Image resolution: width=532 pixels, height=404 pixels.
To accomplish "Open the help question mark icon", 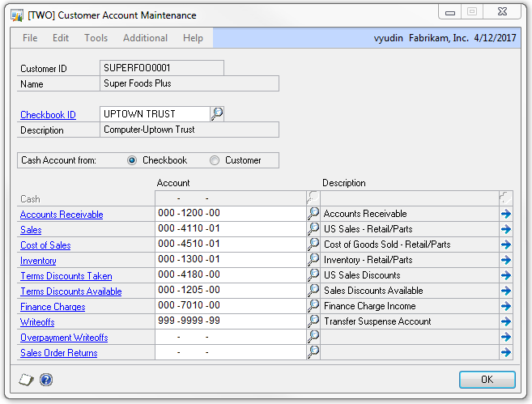I will 45,379.
